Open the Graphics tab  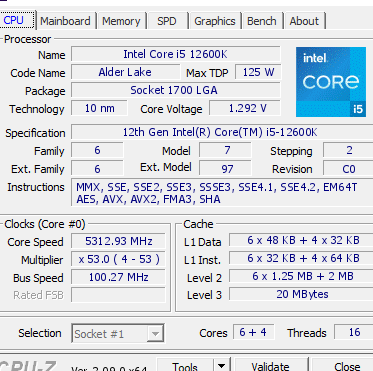[x=215, y=21]
